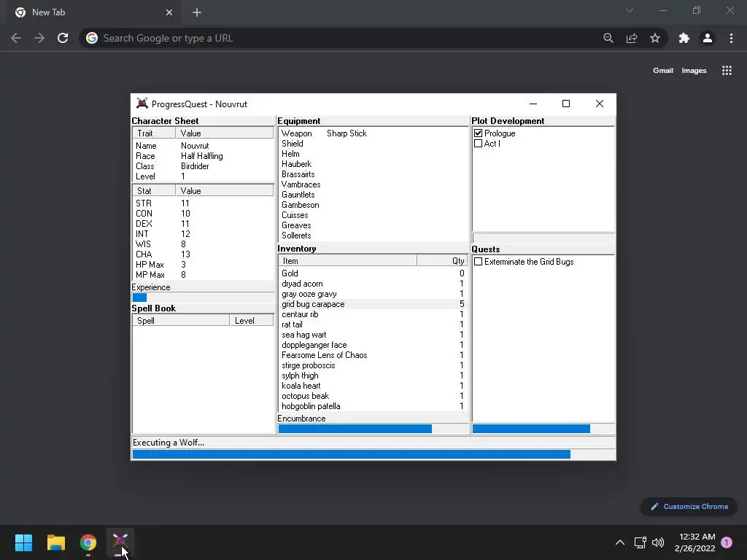Click the Trait column header
747x560 pixels.
(x=154, y=133)
